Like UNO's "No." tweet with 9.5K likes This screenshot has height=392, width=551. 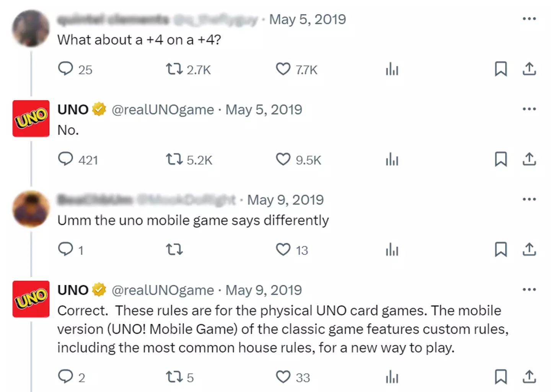coord(283,159)
